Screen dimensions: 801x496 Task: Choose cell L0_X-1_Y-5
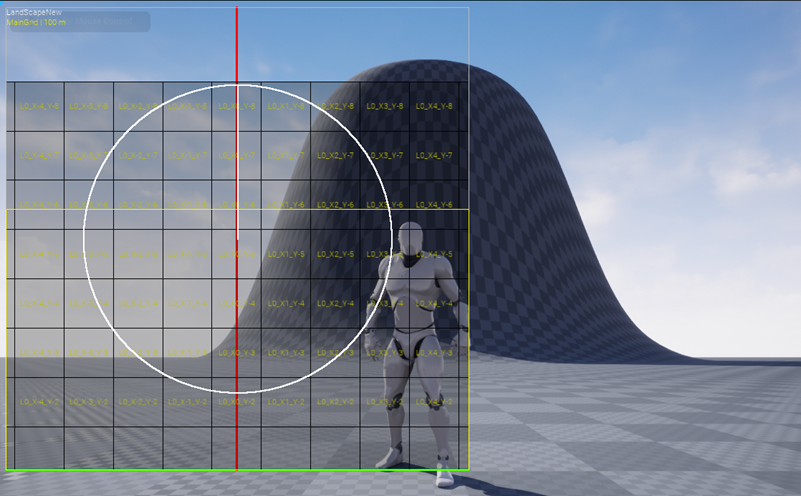click(187, 254)
